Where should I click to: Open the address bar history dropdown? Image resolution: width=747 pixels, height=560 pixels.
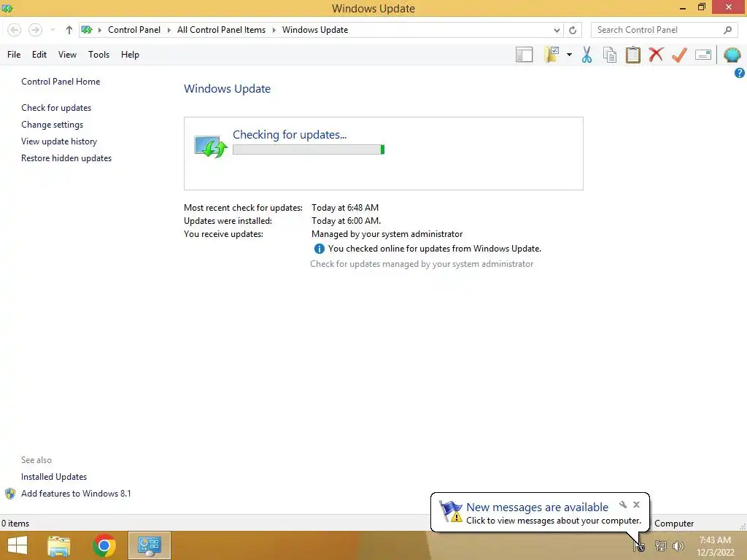[557, 30]
